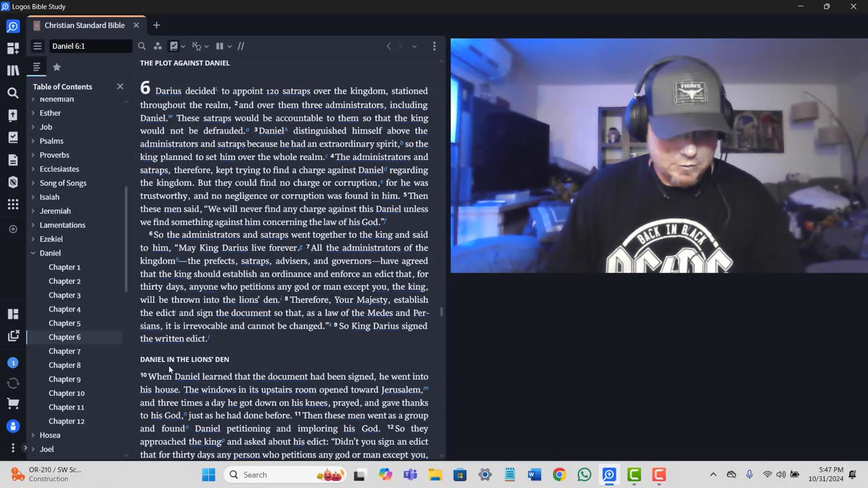The height and width of the screenshot is (488, 868).
Task: Click footnote marker after "Darius decided"
Action: click(217, 89)
